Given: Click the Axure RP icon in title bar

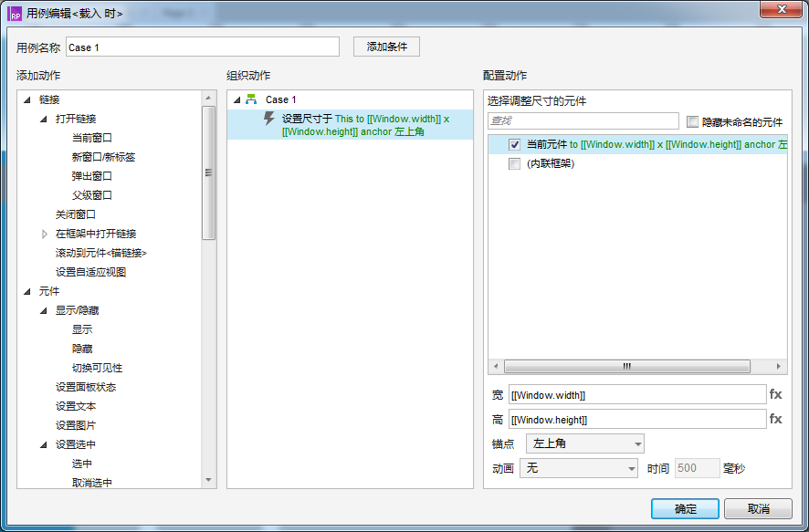Looking at the screenshot, I should point(15,13).
